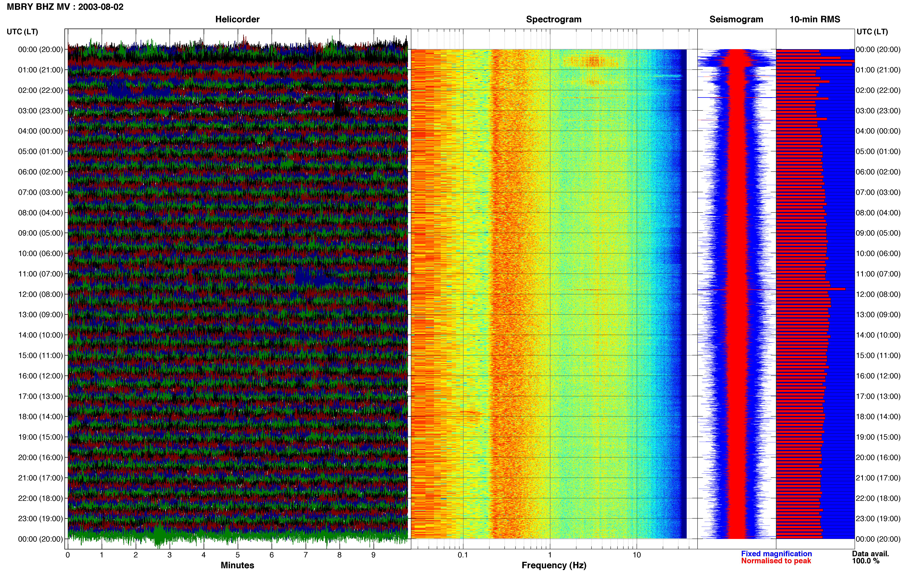This screenshot has width=924, height=578.
Task: Click the left 04:00 (00:00) time label
Action: tap(41, 131)
